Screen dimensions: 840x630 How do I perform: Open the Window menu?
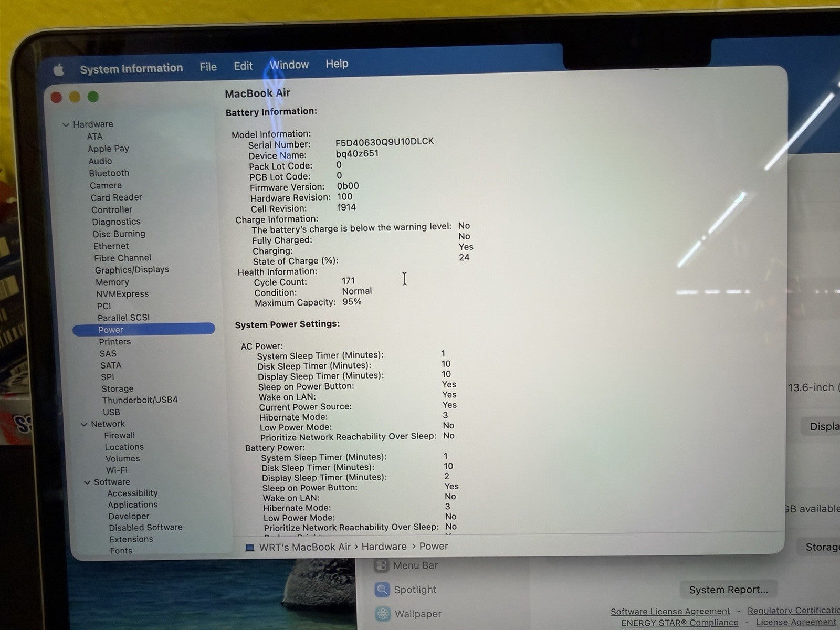[x=289, y=65]
